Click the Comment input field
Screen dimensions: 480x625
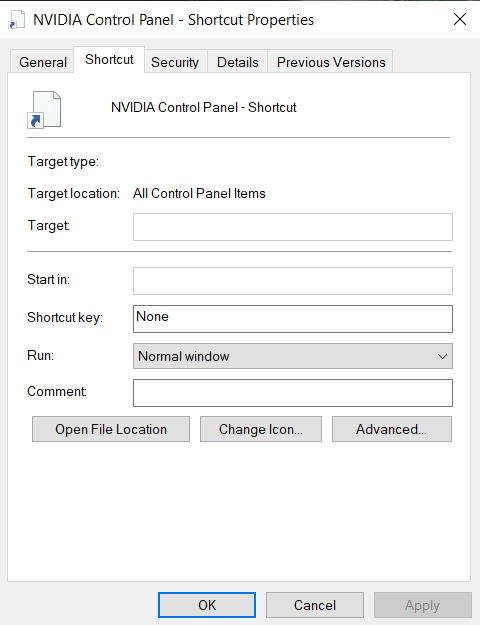click(293, 393)
